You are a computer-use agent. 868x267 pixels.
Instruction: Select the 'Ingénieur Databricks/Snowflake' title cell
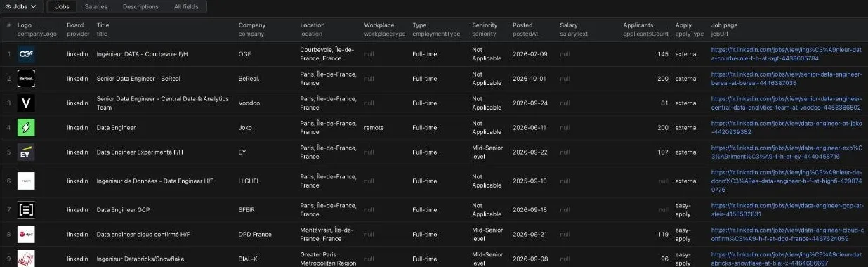pos(140,259)
